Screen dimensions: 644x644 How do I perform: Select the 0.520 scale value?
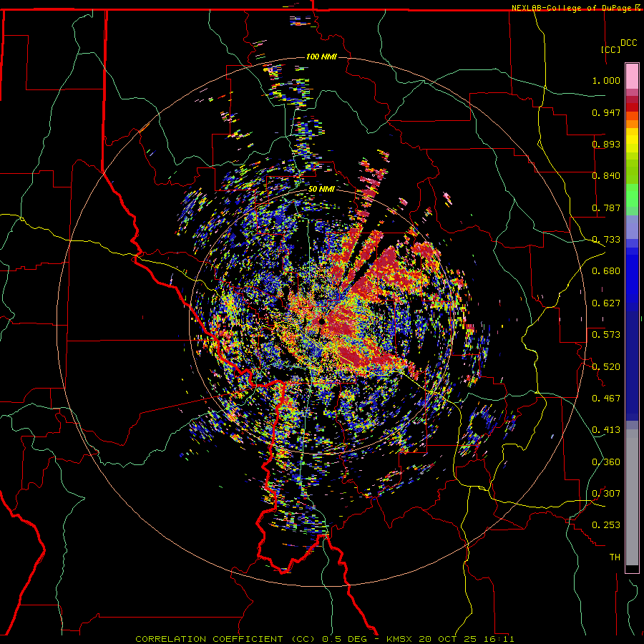tap(606, 367)
